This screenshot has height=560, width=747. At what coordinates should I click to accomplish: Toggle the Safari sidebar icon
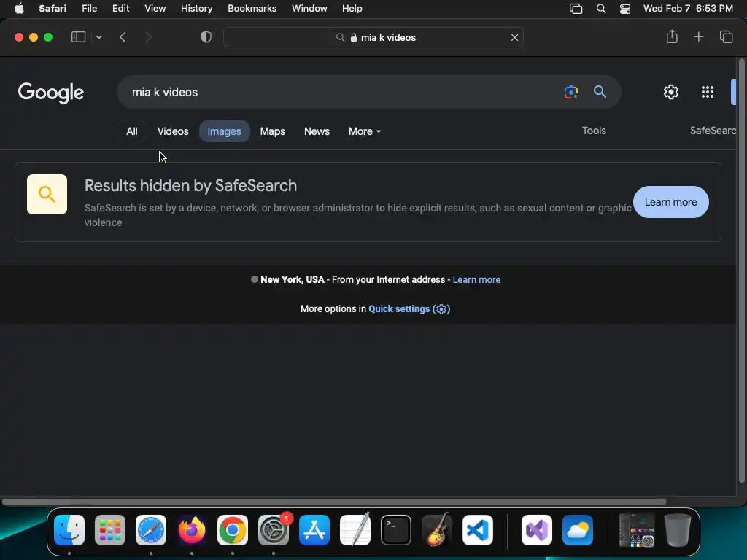tap(78, 37)
